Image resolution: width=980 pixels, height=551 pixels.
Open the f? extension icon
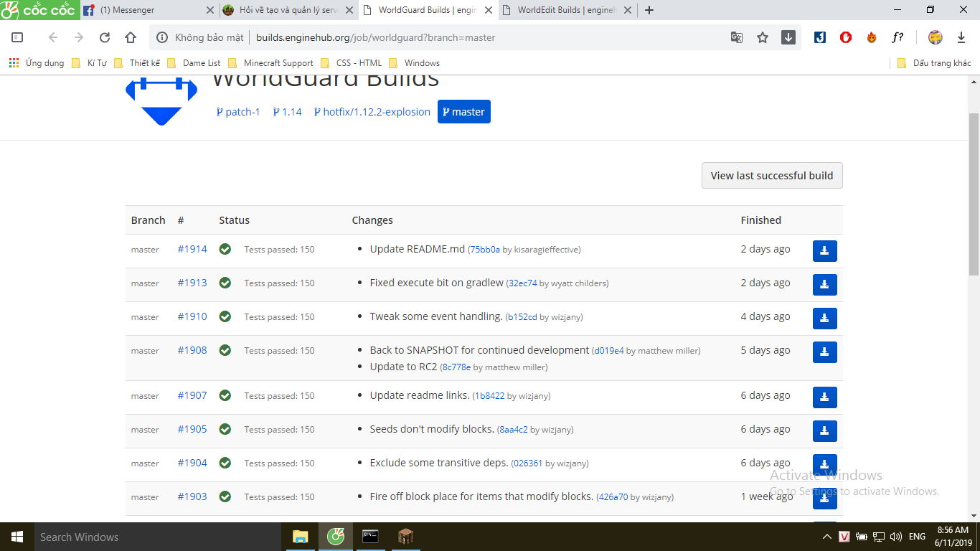[x=897, y=37]
